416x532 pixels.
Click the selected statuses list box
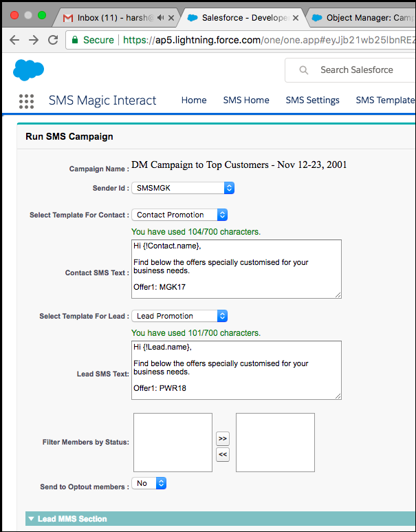click(275, 443)
